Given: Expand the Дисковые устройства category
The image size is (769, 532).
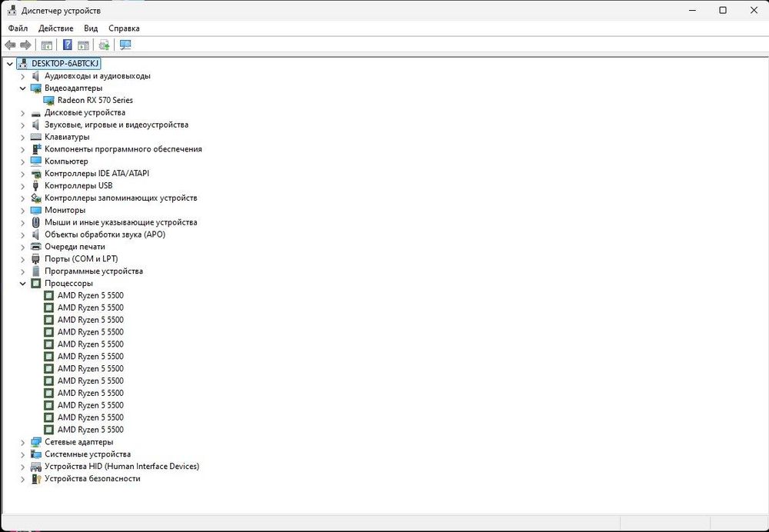Looking at the screenshot, I should point(22,113).
